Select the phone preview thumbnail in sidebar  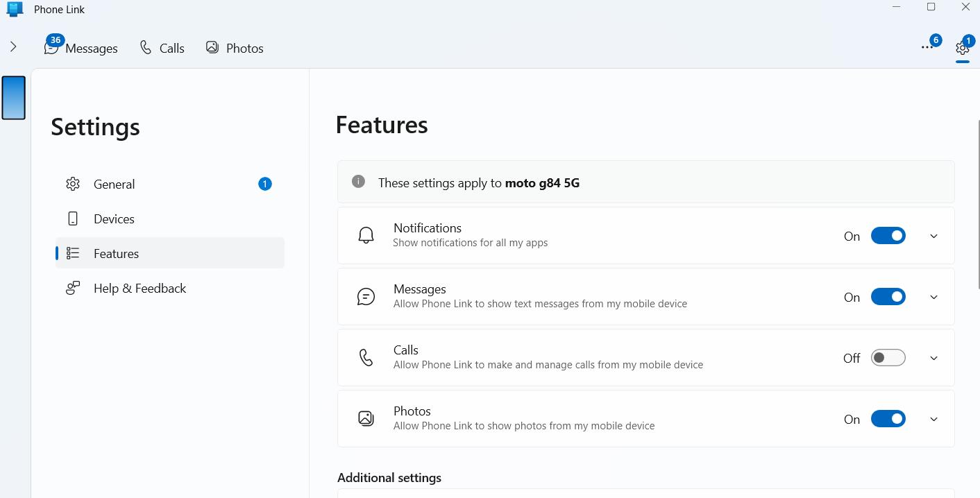coord(13,98)
